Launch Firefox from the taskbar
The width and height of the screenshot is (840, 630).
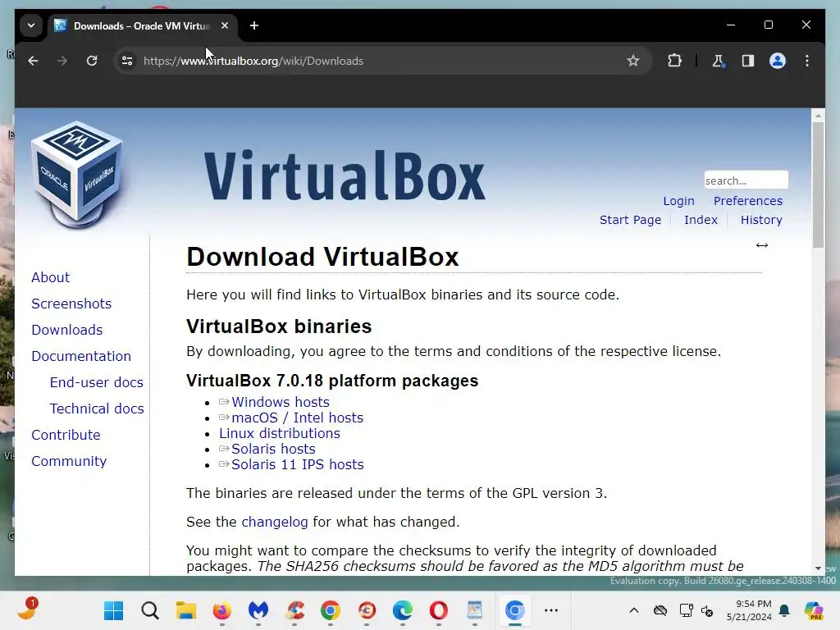coord(221,610)
